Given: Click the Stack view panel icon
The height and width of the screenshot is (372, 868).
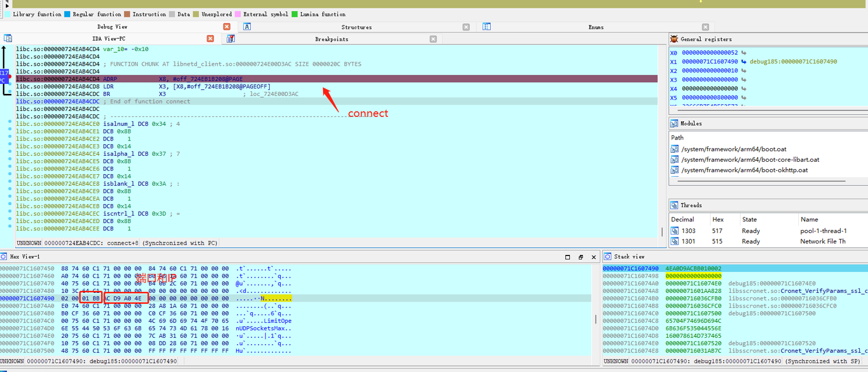Looking at the screenshot, I should (x=608, y=257).
